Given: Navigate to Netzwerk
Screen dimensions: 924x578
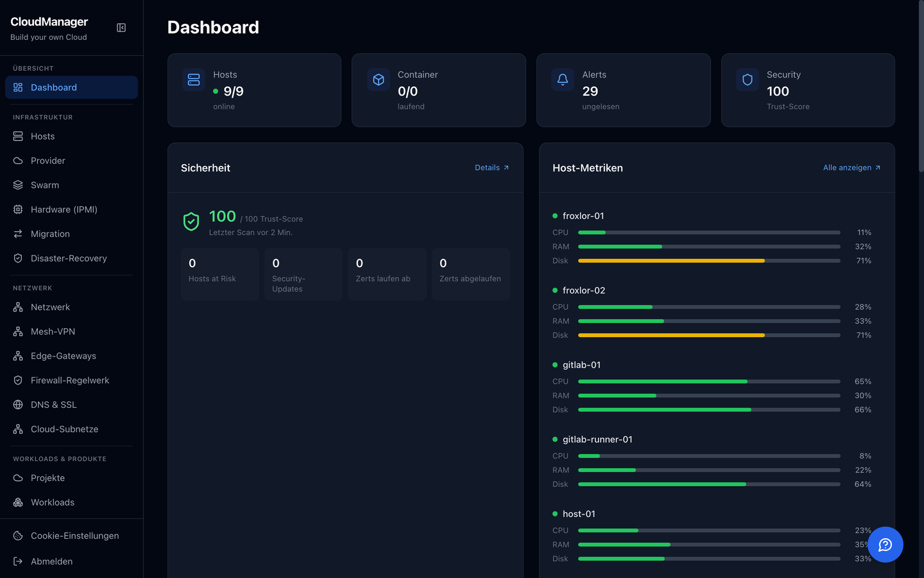Looking at the screenshot, I should coord(71,307).
